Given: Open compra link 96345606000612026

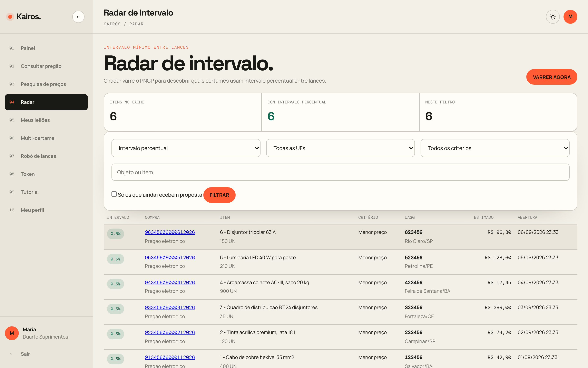Looking at the screenshot, I should click(170, 232).
